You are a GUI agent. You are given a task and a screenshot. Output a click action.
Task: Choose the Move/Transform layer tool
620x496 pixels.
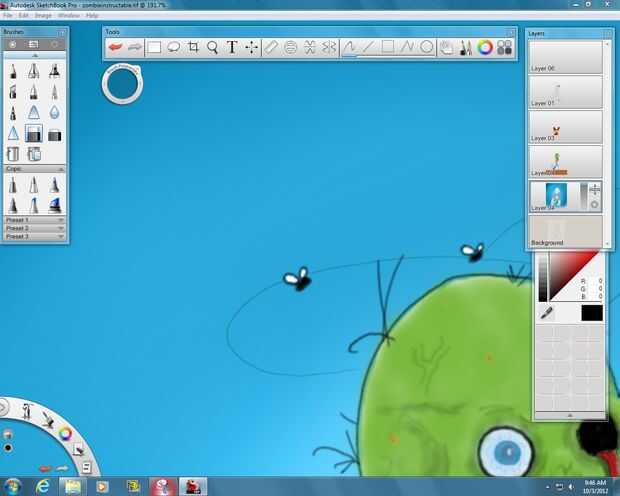click(x=251, y=47)
